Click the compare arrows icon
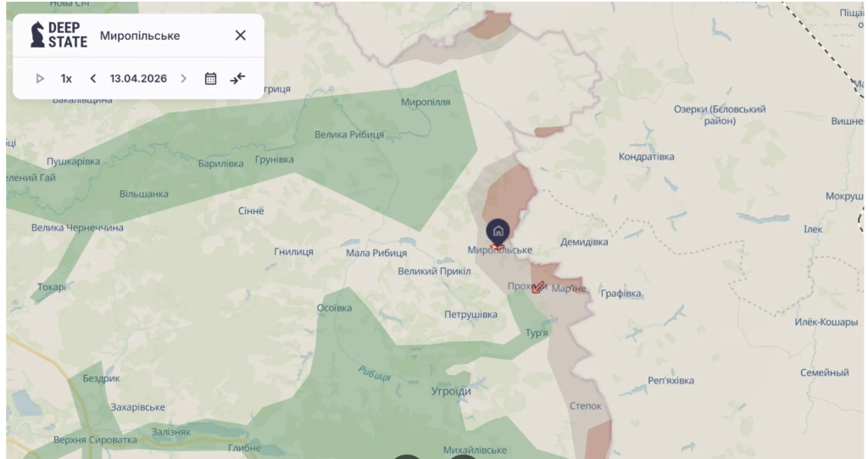Screen dimensions: 868x459 tap(237, 79)
